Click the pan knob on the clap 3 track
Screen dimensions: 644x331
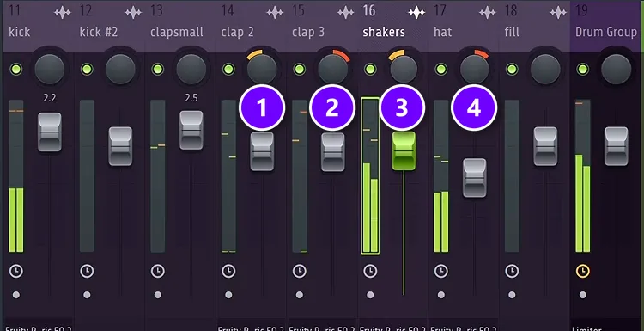333,69
